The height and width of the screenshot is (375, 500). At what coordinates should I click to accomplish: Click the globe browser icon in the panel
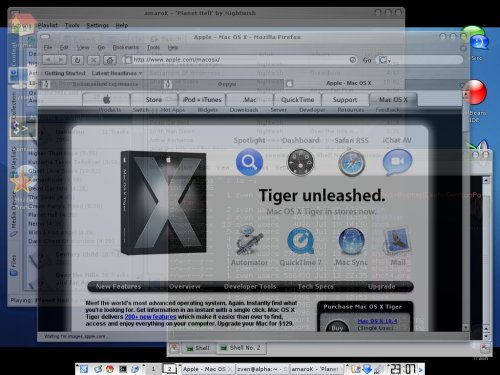[x=135, y=369]
